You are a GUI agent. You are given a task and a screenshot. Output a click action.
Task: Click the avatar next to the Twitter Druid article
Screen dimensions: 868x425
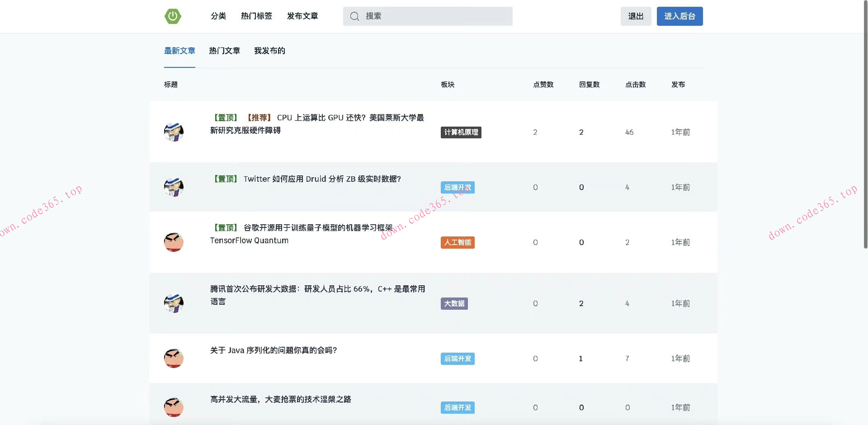(174, 187)
